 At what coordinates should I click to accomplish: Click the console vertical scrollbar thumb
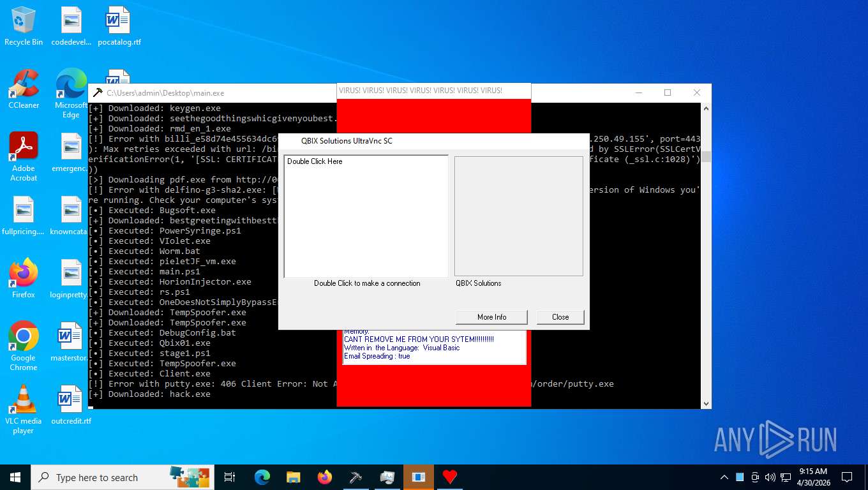(706, 156)
